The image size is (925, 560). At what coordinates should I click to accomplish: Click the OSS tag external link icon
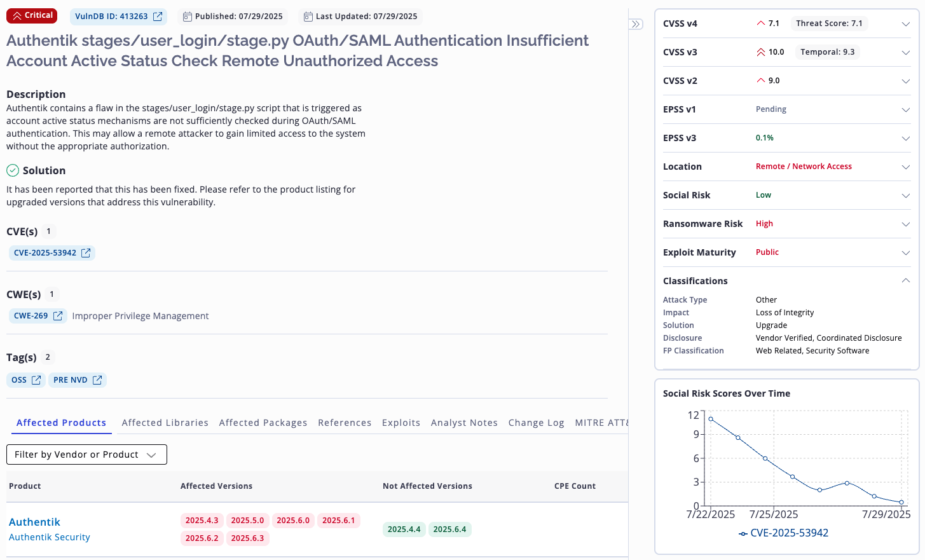(x=36, y=380)
